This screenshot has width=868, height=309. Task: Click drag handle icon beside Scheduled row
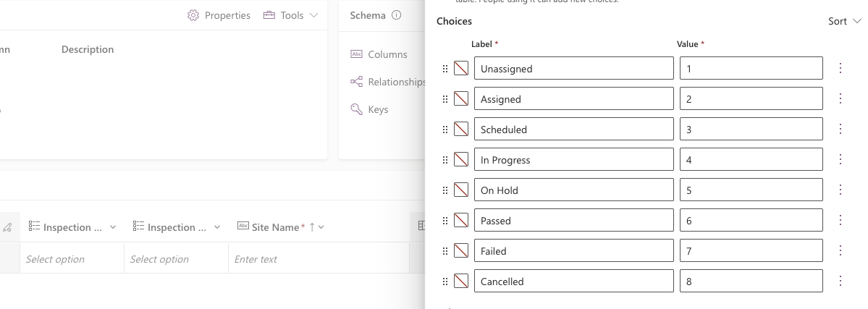445,130
